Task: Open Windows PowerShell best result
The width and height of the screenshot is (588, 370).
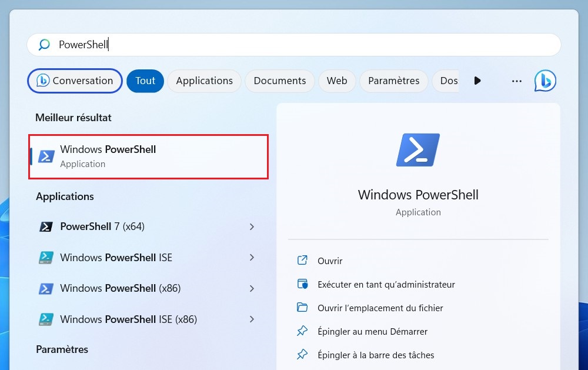Action: click(149, 156)
